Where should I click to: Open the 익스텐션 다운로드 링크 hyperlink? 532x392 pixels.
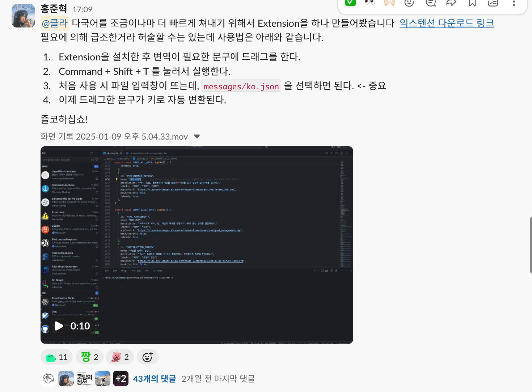point(447,23)
